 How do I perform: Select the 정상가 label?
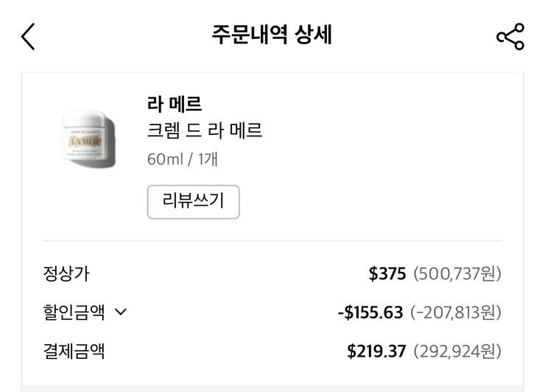(x=66, y=274)
